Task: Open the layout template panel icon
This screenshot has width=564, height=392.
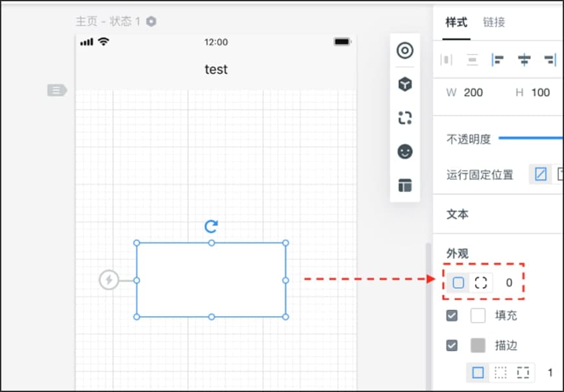Action: coord(405,185)
